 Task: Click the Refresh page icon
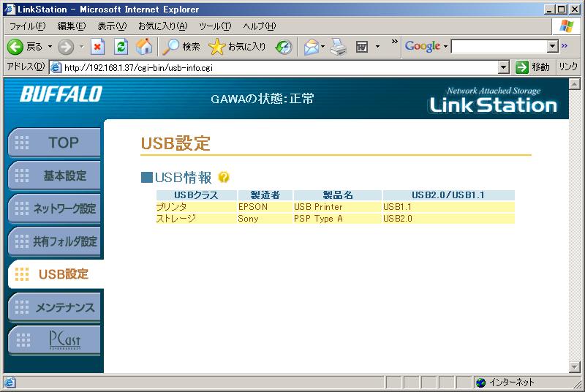coord(121,47)
